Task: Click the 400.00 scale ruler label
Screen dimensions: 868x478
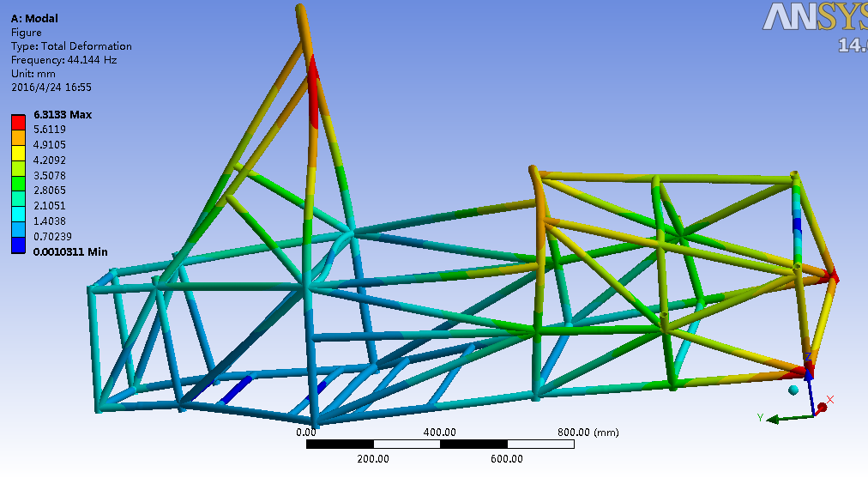Action: [x=439, y=433]
